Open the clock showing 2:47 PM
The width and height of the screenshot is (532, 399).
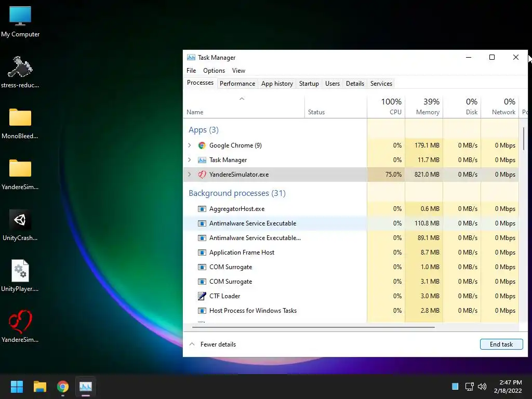(x=508, y=387)
